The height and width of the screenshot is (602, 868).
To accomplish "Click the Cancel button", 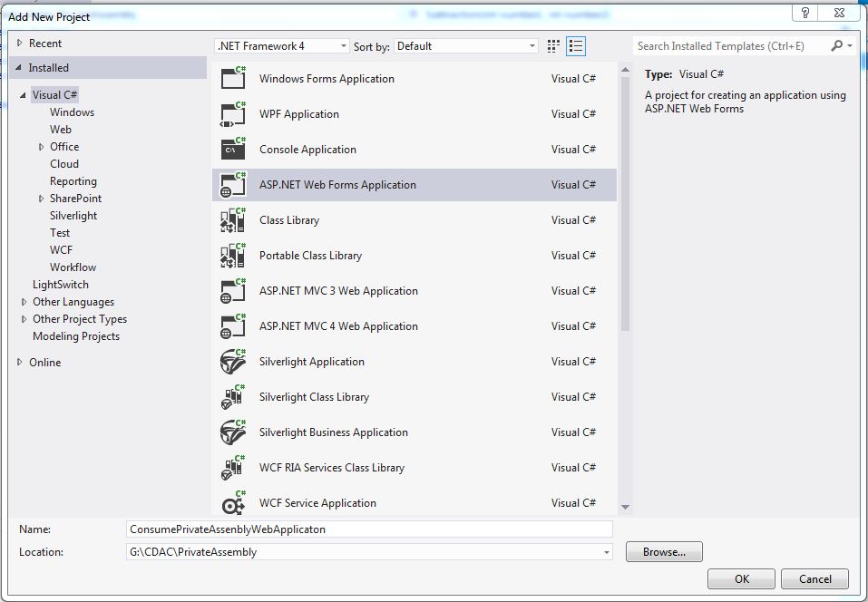I will point(814,578).
